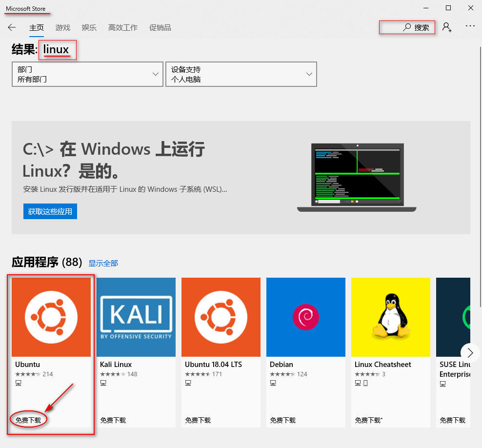Screen dimensions: 482x448
Task: Switch to the 高效工作 tab
Action: point(122,28)
